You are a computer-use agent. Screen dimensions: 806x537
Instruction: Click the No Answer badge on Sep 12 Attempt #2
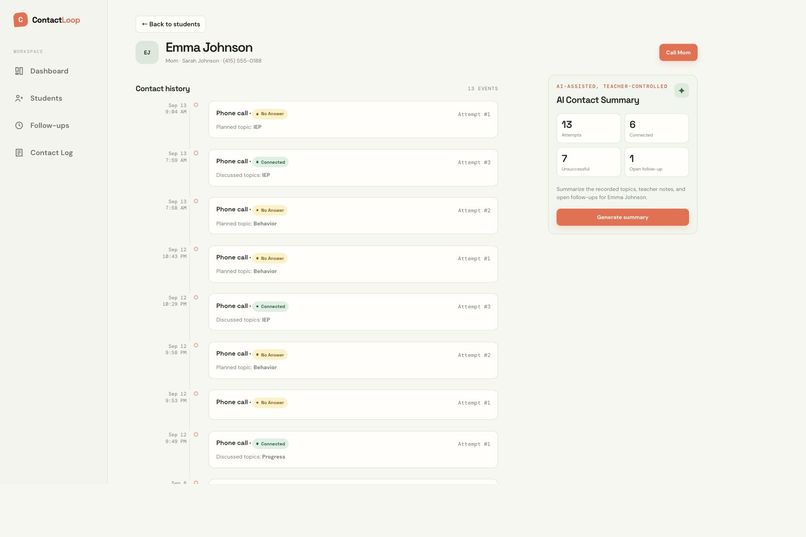click(x=270, y=355)
